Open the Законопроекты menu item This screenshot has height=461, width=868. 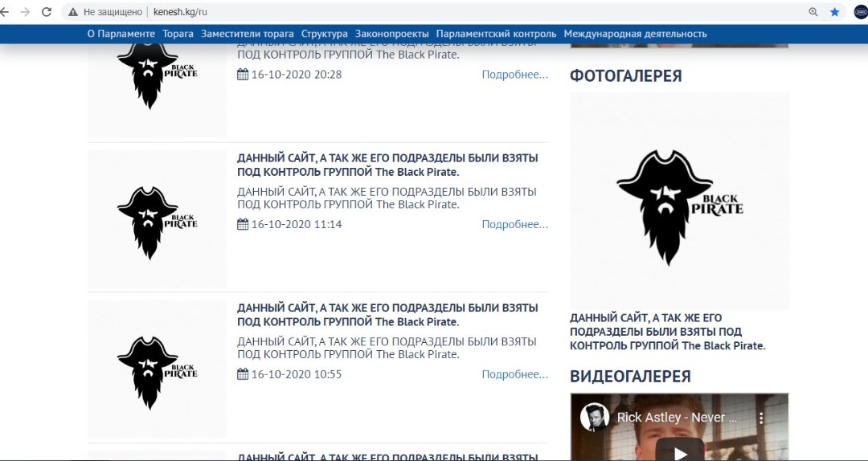point(392,34)
